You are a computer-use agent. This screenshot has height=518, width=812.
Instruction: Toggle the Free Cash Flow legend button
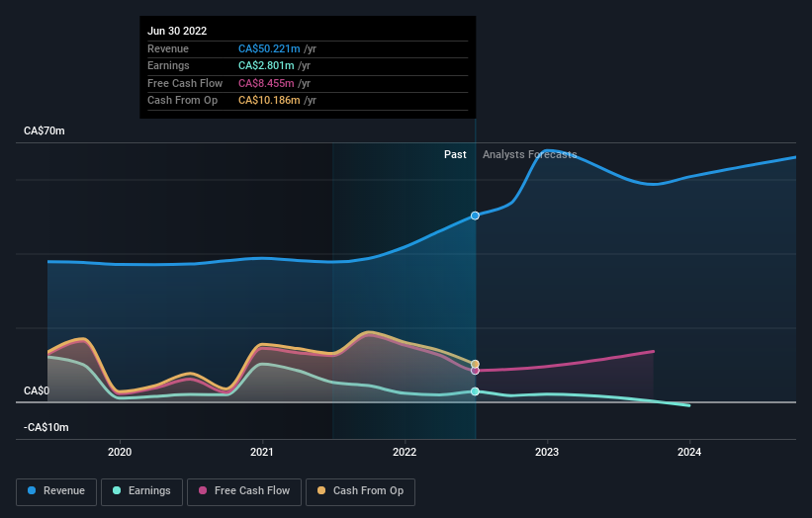coord(244,491)
